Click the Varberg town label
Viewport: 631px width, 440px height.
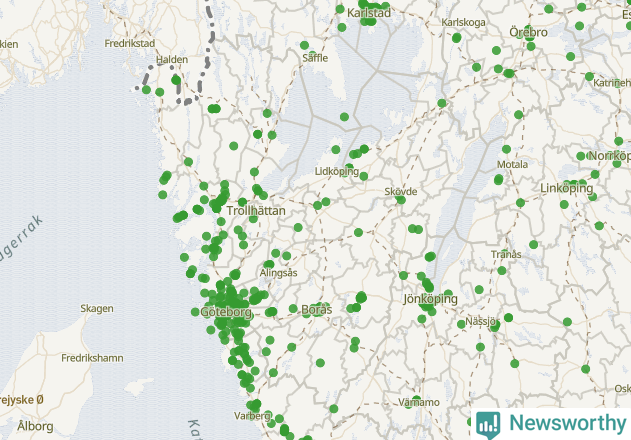pos(252,415)
